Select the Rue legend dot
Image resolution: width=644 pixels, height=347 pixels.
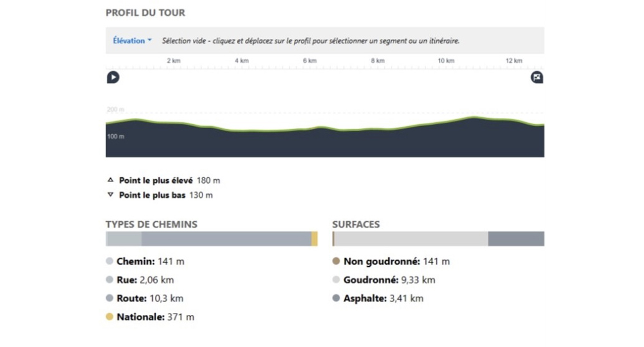tap(109, 280)
